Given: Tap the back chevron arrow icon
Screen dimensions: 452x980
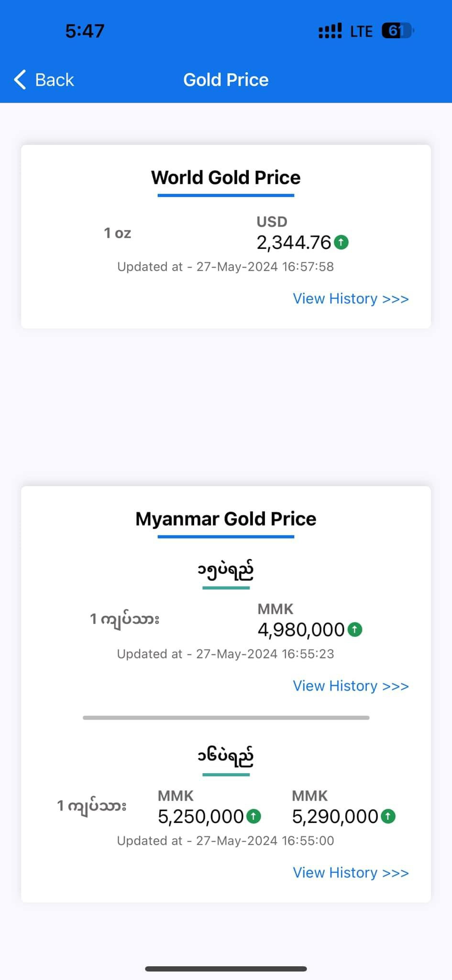Looking at the screenshot, I should pos(20,79).
